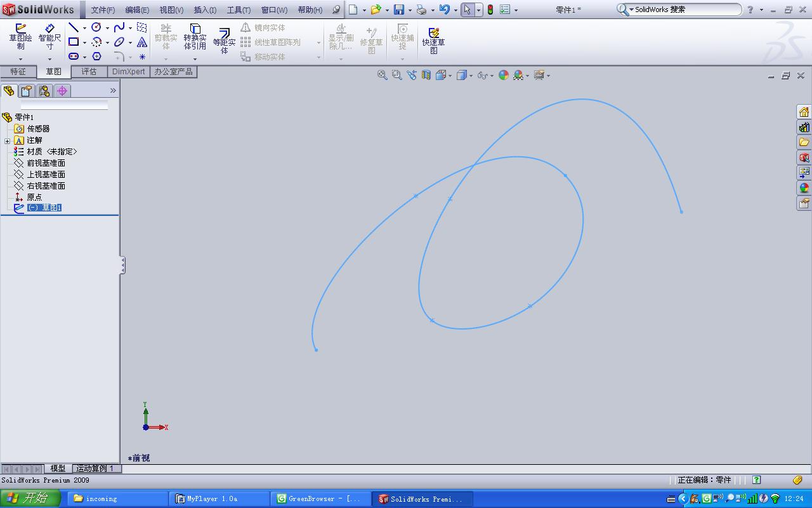812x508 pixels.
Task: Open the DimXpertManager tab icon
Action: click(62, 91)
